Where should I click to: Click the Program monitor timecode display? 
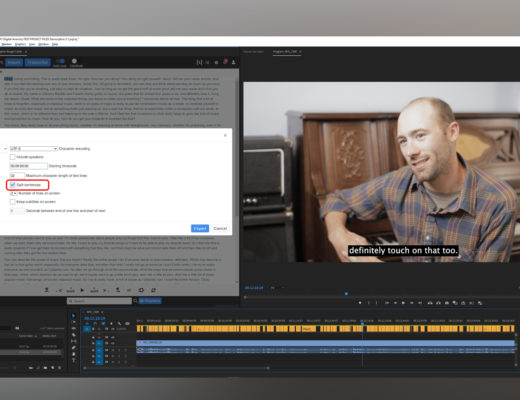[x=254, y=288]
